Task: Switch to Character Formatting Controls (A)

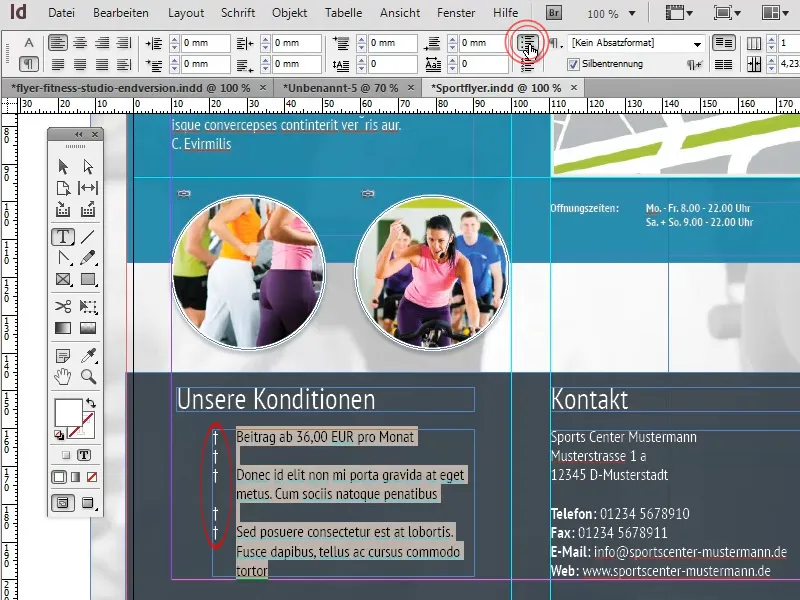Action: (x=29, y=43)
